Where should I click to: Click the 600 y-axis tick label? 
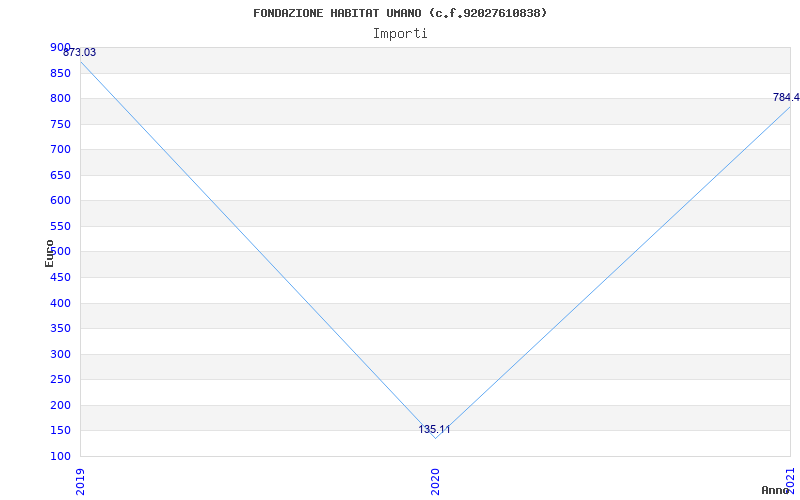[x=60, y=201]
